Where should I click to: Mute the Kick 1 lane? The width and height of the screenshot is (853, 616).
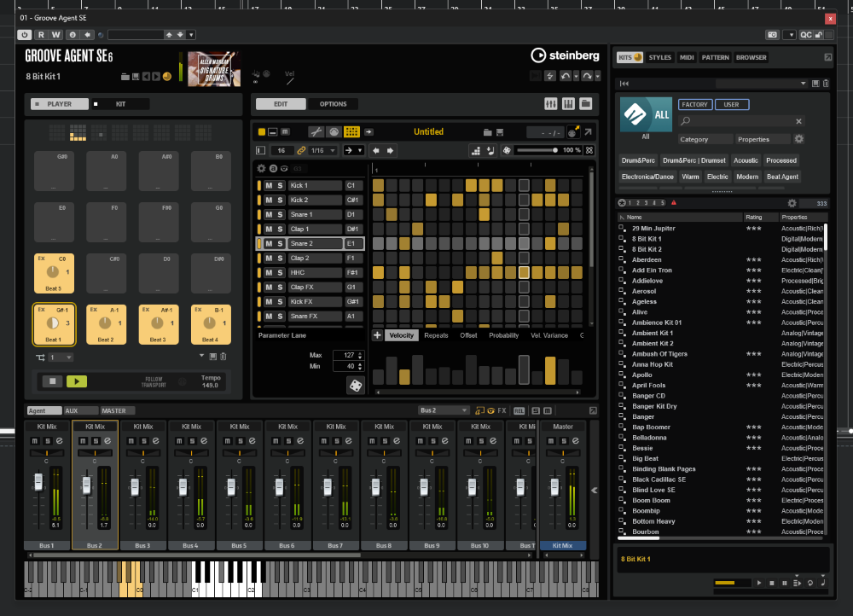[269, 185]
